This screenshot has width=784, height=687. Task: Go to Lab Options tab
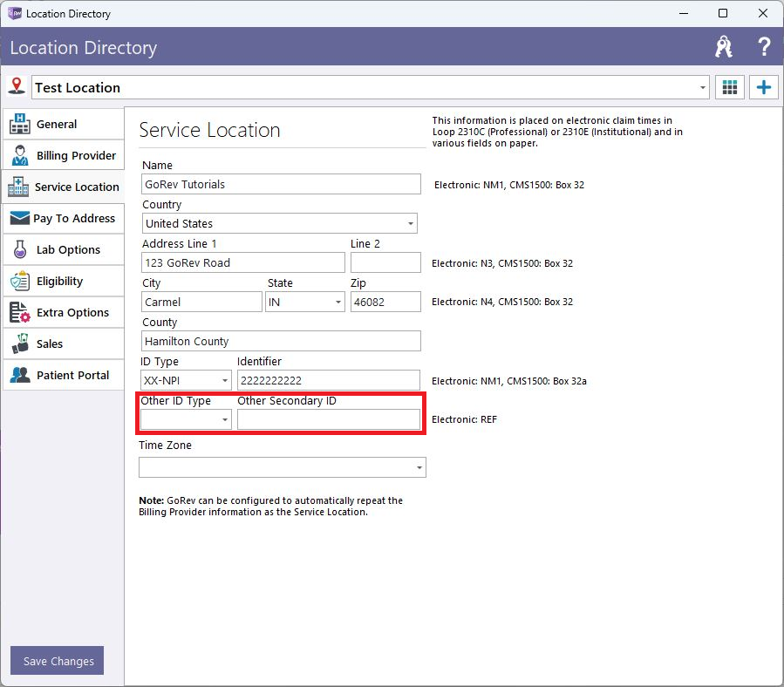click(x=63, y=249)
